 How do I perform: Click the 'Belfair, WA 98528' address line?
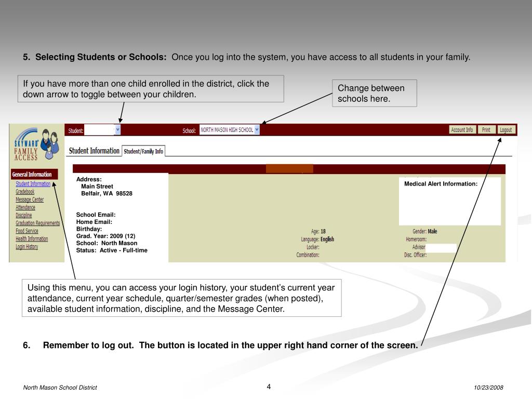click(x=107, y=193)
